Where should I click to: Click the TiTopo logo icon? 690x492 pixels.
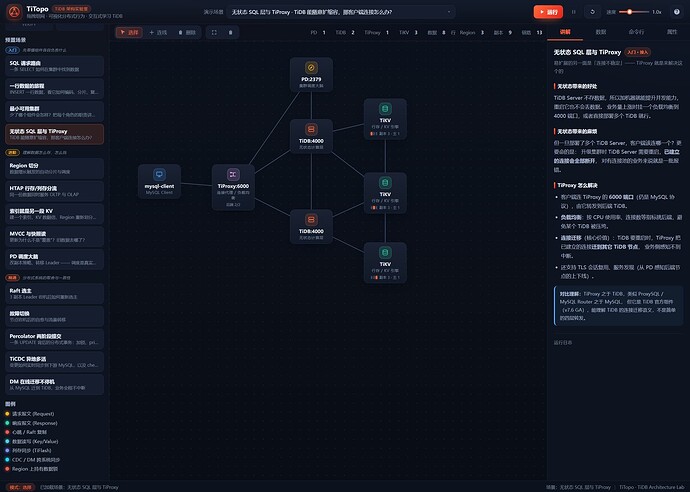click(x=14, y=12)
